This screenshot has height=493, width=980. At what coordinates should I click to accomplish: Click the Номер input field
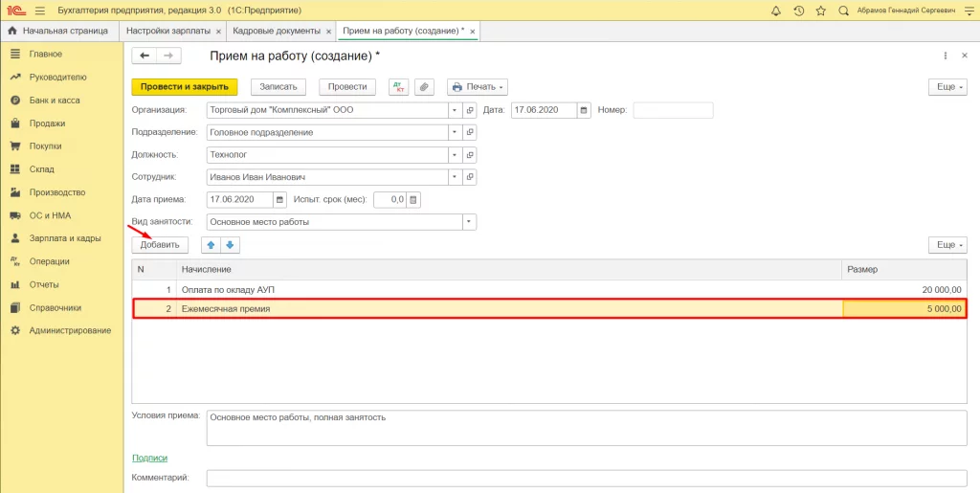(673, 110)
